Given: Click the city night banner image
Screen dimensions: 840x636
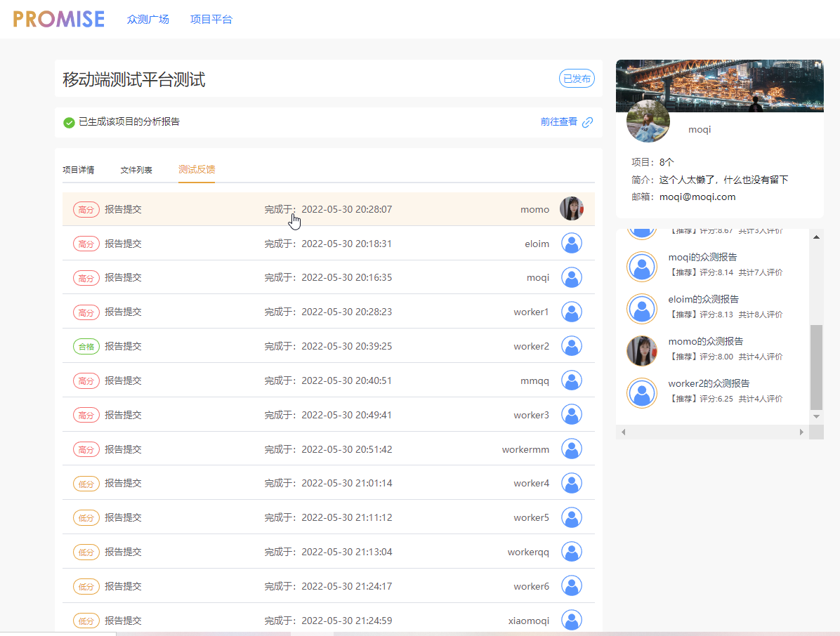Looking at the screenshot, I should point(719,86).
